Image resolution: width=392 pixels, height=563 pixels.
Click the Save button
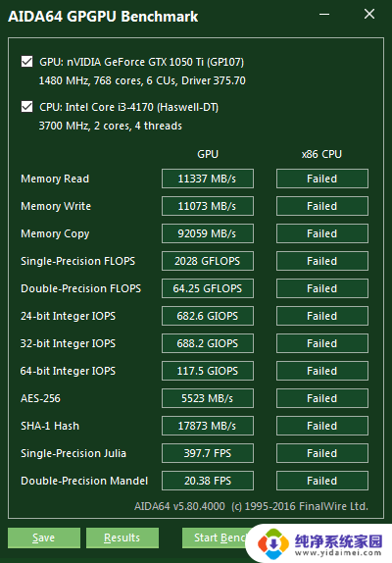pos(44,537)
